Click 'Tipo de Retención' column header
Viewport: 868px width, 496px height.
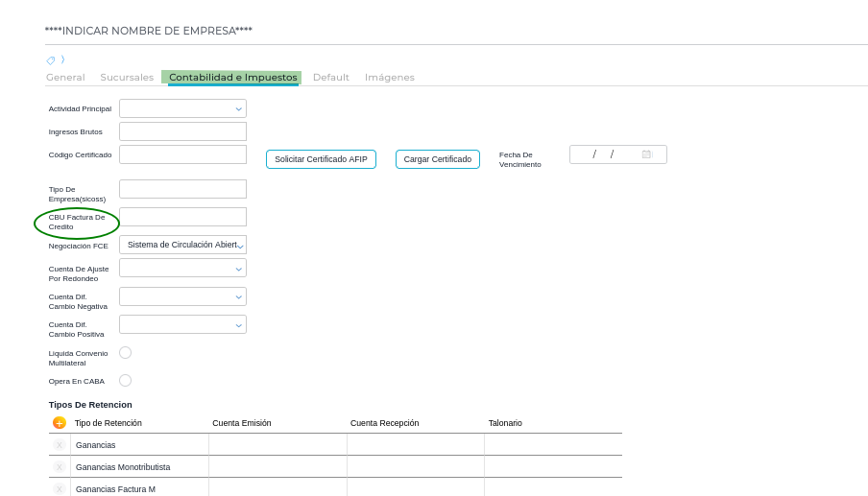[108, 423]
